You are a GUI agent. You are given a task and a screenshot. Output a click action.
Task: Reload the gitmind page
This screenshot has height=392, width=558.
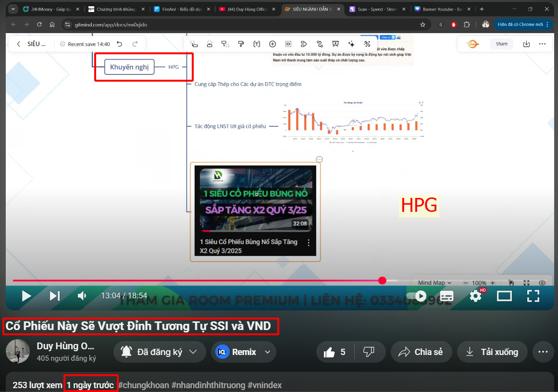(39, 24)
